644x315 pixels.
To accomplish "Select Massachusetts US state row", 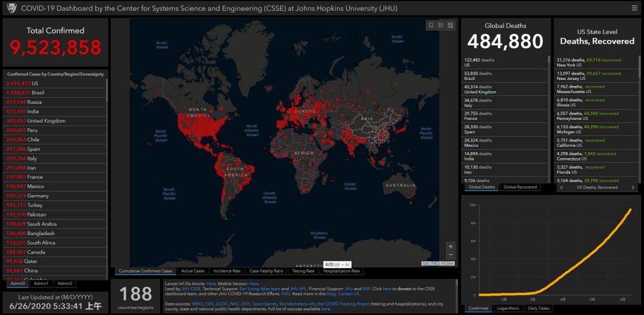I will click(596, 89).
